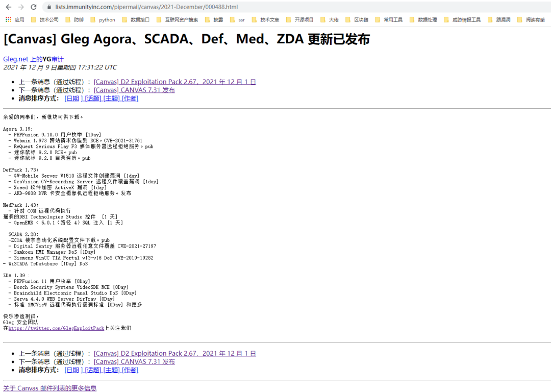
Task: Click the browser forward arrow
Action: pos(21,7)
